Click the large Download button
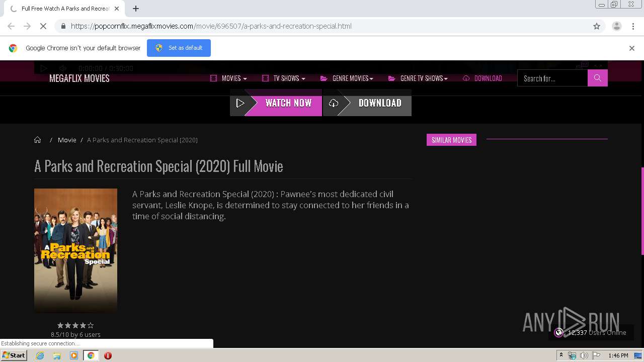 click(367, 103)
